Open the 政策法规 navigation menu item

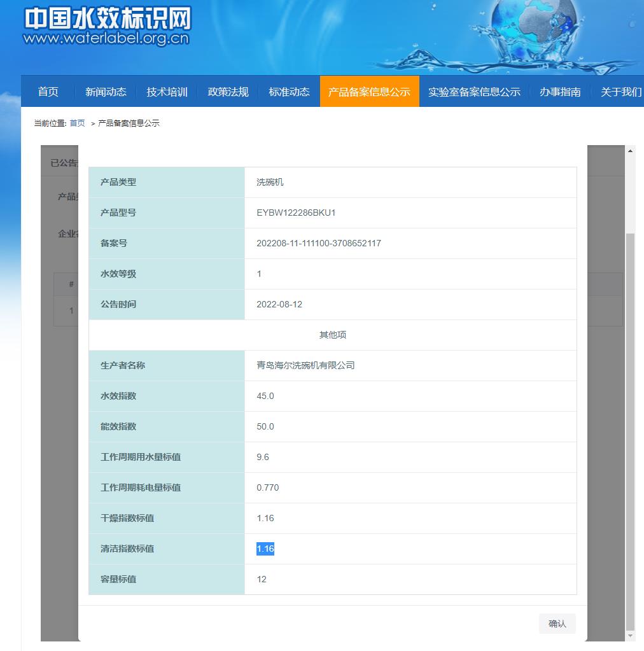227,91
